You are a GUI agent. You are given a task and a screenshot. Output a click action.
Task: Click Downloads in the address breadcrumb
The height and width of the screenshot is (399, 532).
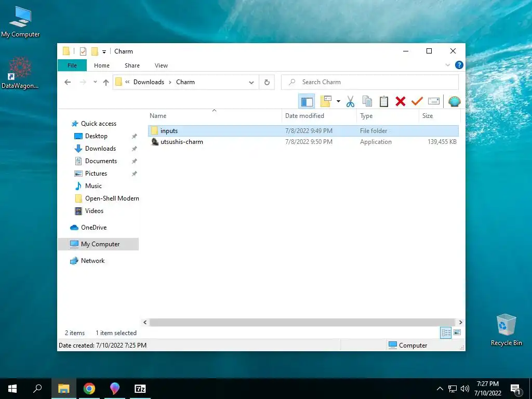click(149, 82)
